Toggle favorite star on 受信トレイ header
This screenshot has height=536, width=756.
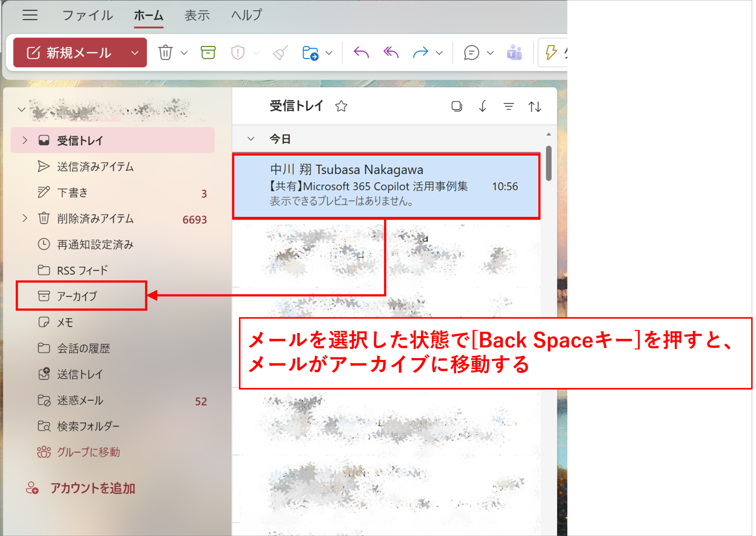click(341, 106)
